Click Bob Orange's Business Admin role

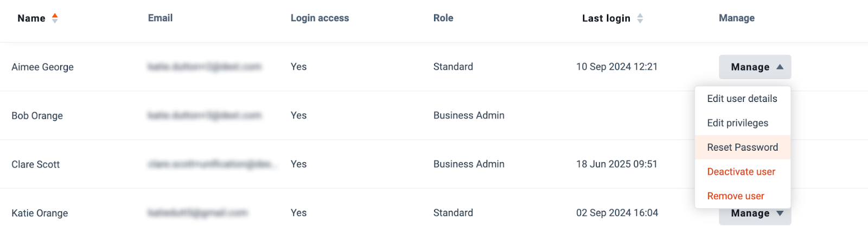[469, 115]
